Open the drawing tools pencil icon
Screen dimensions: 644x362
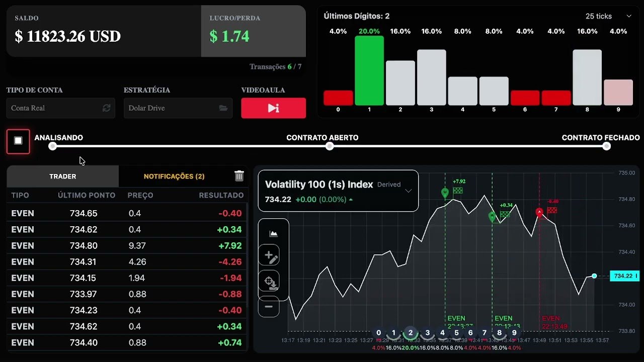(271, 257)
